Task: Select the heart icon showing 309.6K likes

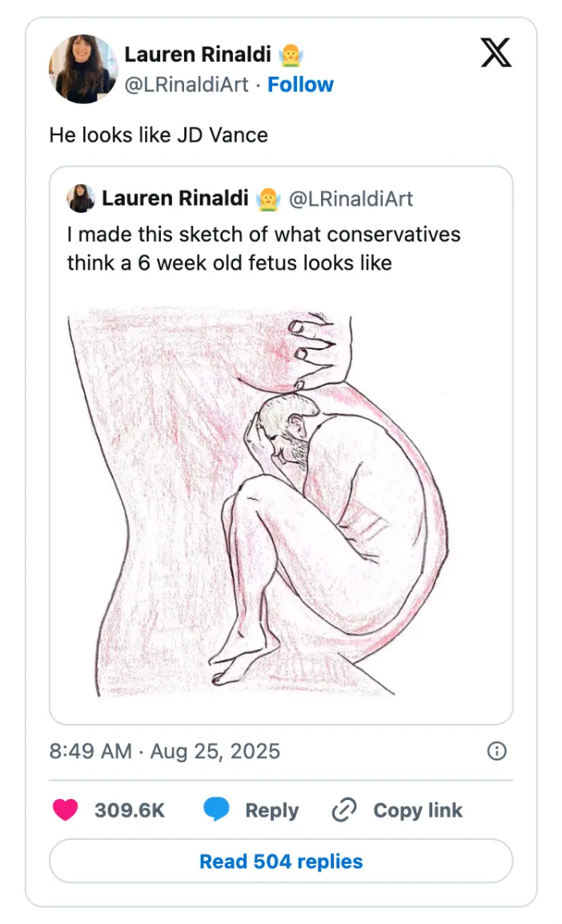Action: click(68, 810)
